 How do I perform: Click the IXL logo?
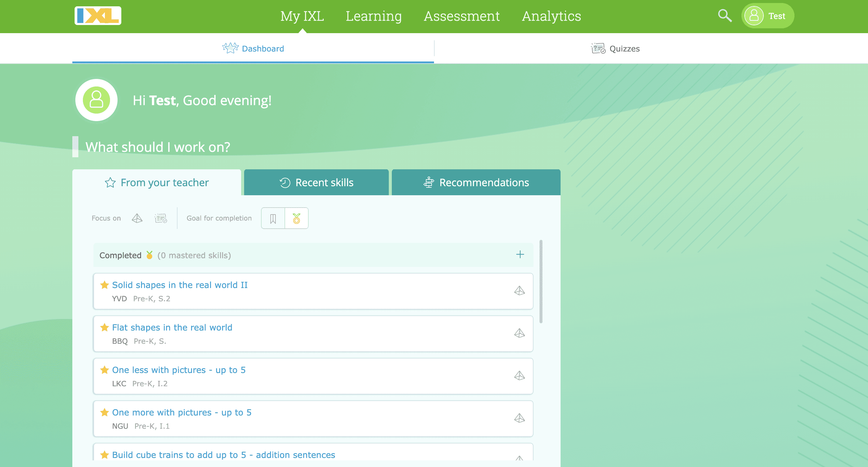pyautogui.click(x=98, y=16)
